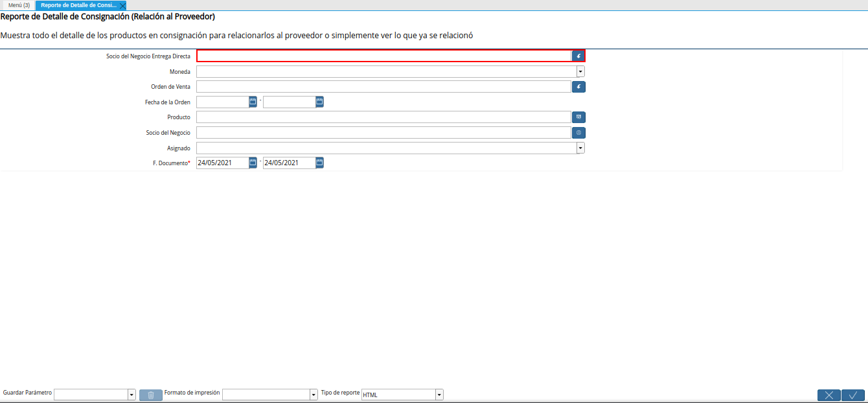
Task: Click the 'F. Documento*' label
Action: point(172,163)
